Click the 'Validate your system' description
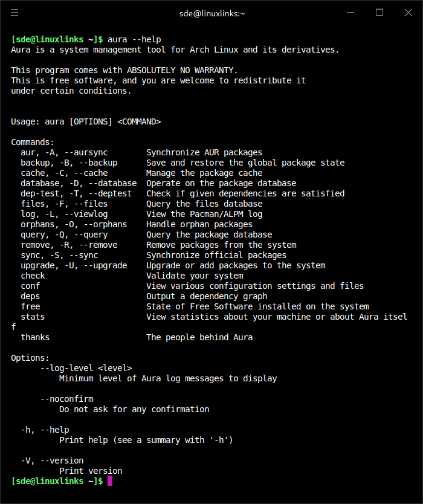Image resolution: width=423 pixels, height=504 pixels. 195,276
